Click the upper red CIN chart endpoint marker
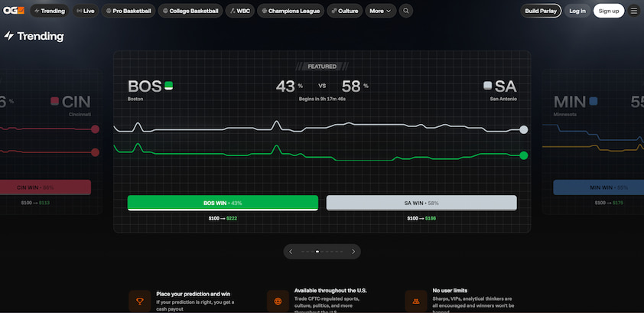 coord(96,129)
